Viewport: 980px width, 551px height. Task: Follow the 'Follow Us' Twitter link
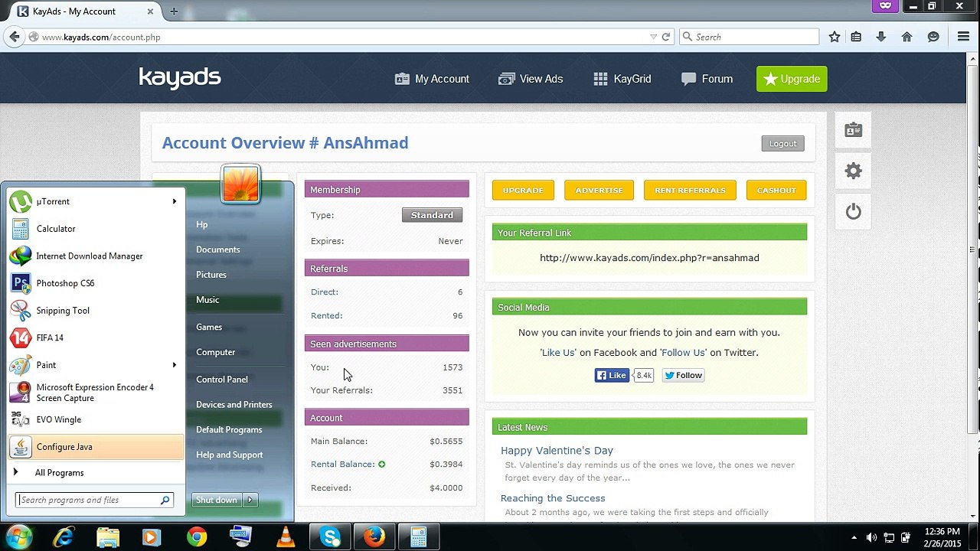pos(683,353)
